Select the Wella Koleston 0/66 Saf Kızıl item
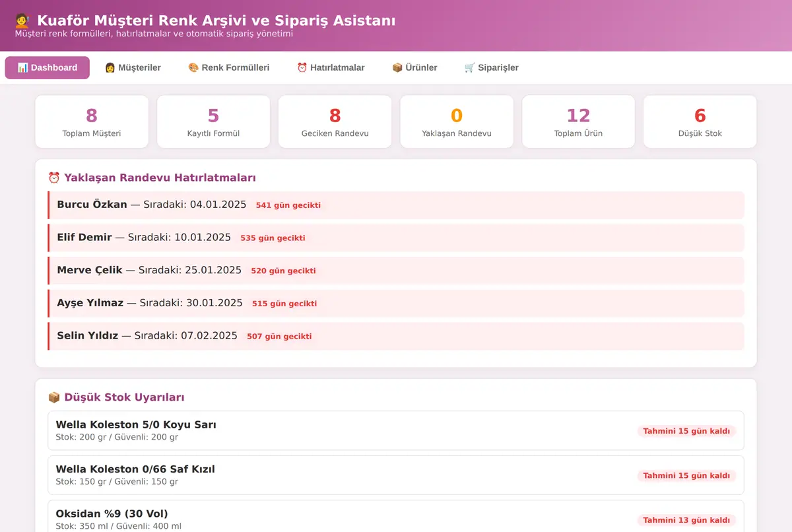Image resolution: width=792 pixels, height=532 pixels. pyautogui.click(x=396, y=475)
